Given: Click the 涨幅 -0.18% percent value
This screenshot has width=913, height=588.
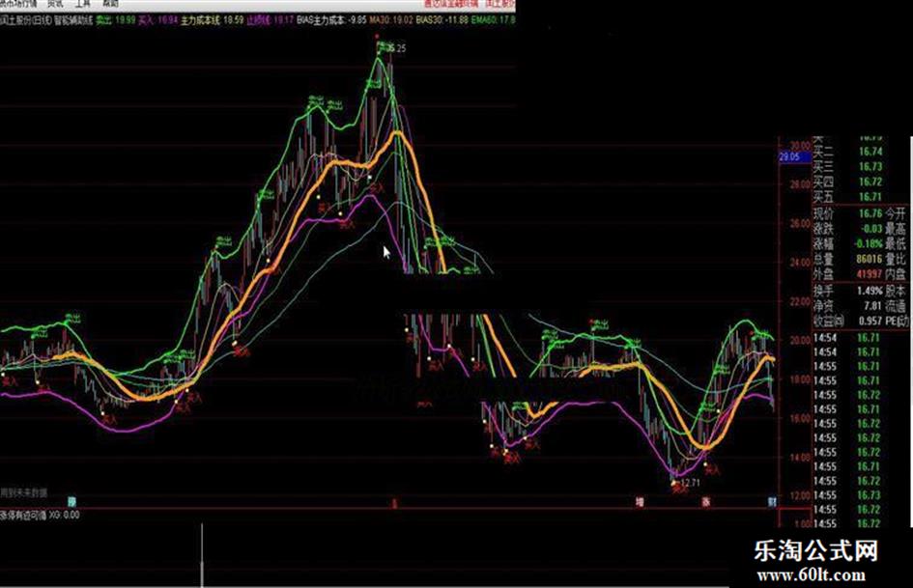Looking at the screenshot, I should pyautogui.click(x=870, y=244).
